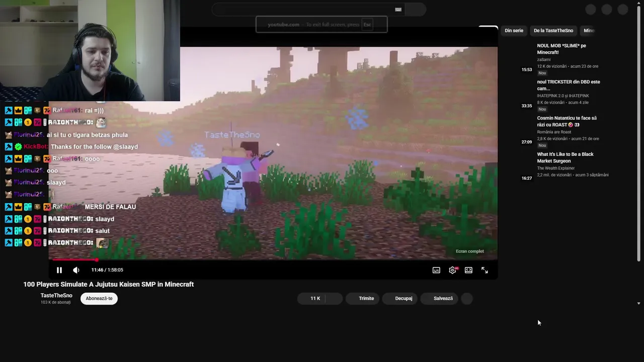Open NOUL MOB *SLIME* pe Minecraft video
The image size is (644, 362).
pyautogui.click(x=561, y=49)
